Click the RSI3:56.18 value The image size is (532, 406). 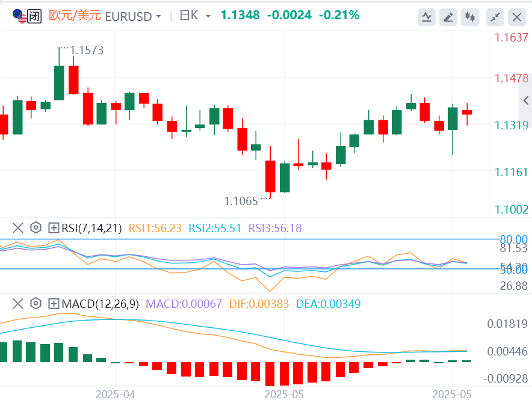click(x=275, y=229)
